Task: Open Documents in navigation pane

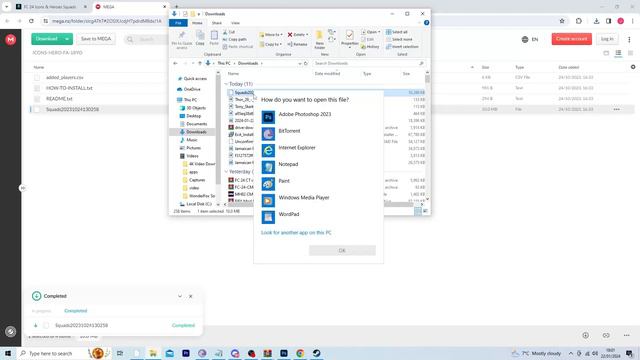Action: click(193, 124)
